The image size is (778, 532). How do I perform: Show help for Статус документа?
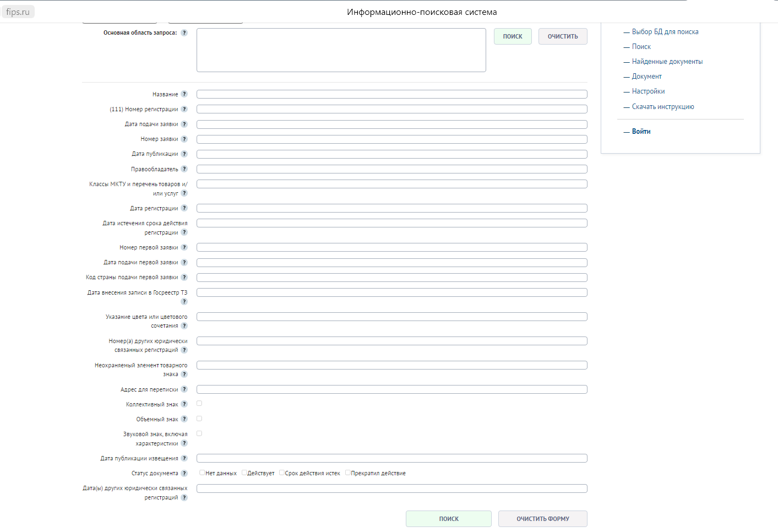[184, 473]
